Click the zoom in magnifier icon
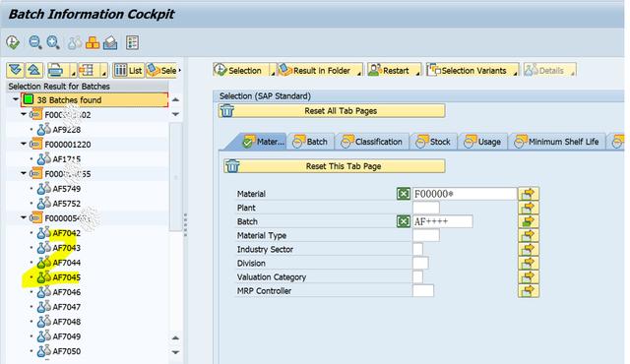Image resolution: width=630 pixels, height=364 pixels. click(x=53, y=42)
